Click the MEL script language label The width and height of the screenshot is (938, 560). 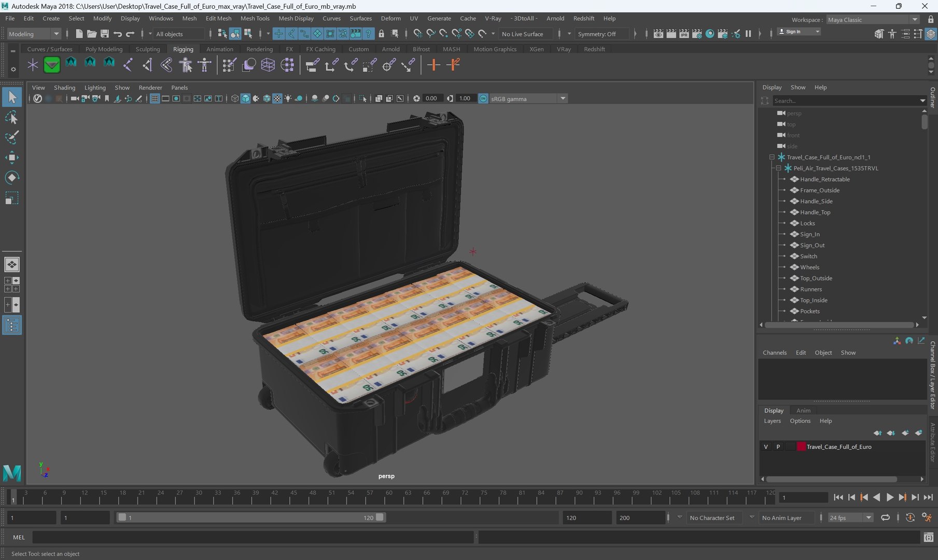click(x=19, y=538)
